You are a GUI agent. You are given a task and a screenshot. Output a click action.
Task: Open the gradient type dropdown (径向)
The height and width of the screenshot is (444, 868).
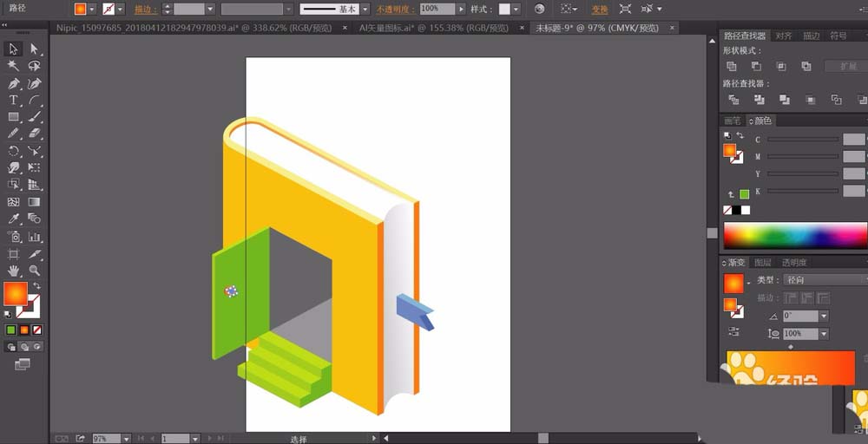pyautogui.click(x=826, y=280)
